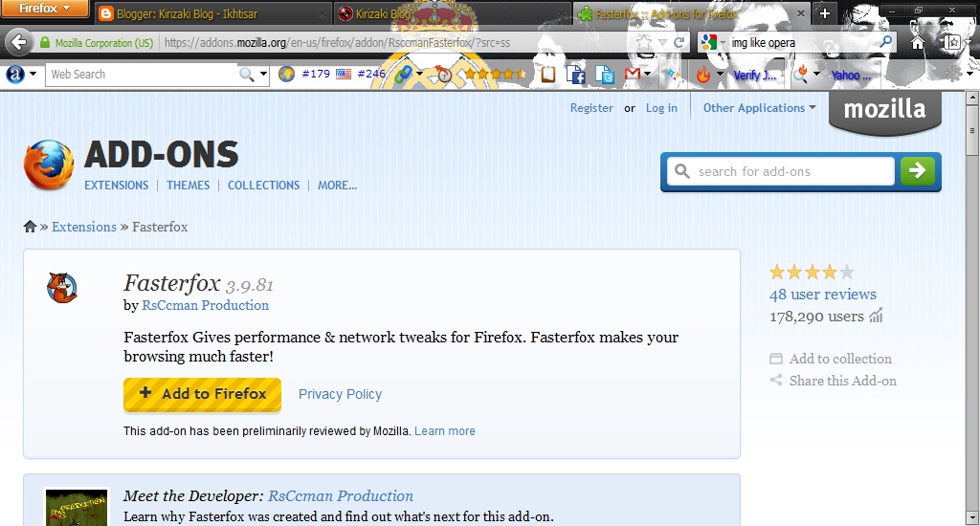Go back with the back arrow

18,42
